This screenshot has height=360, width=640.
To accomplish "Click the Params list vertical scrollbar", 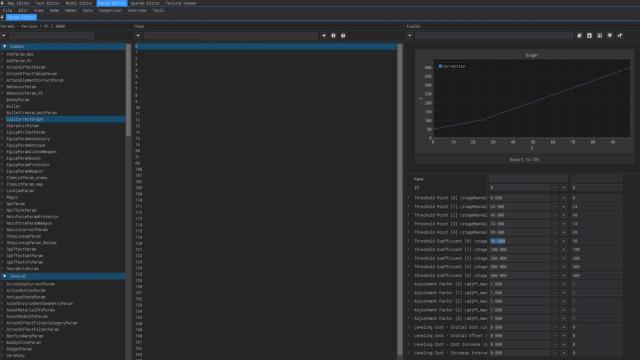I will tap(128, 90).
